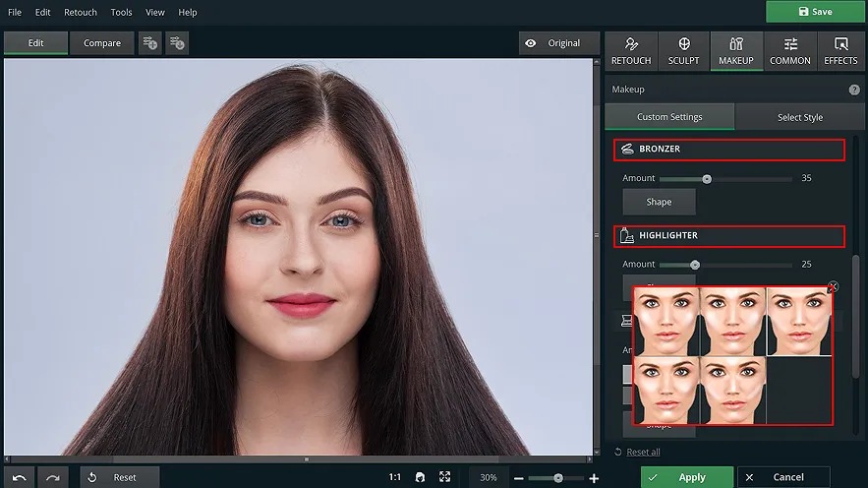Click the 30% zoom value field
This screenshot has height=488, width=868.
tap(489, 477)
